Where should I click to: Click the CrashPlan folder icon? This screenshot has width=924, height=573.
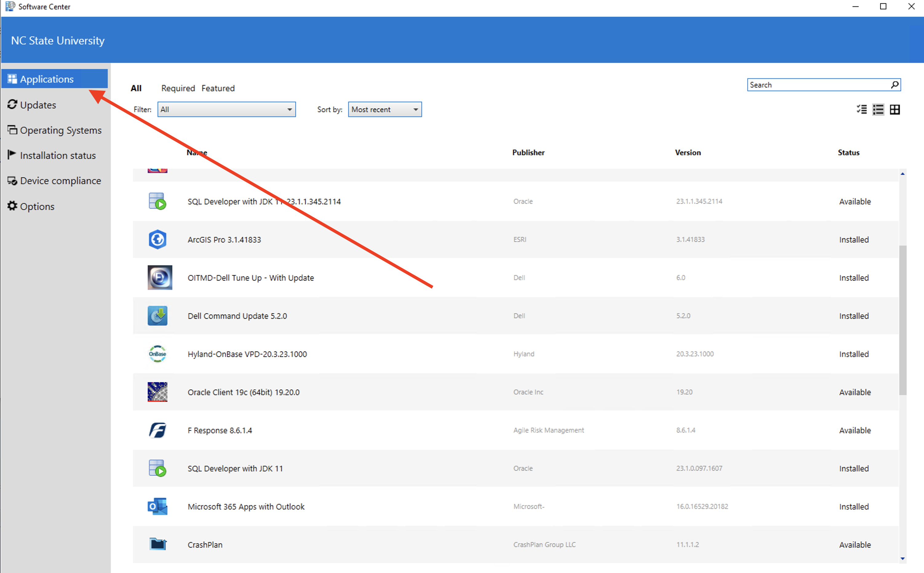point(158,544)
